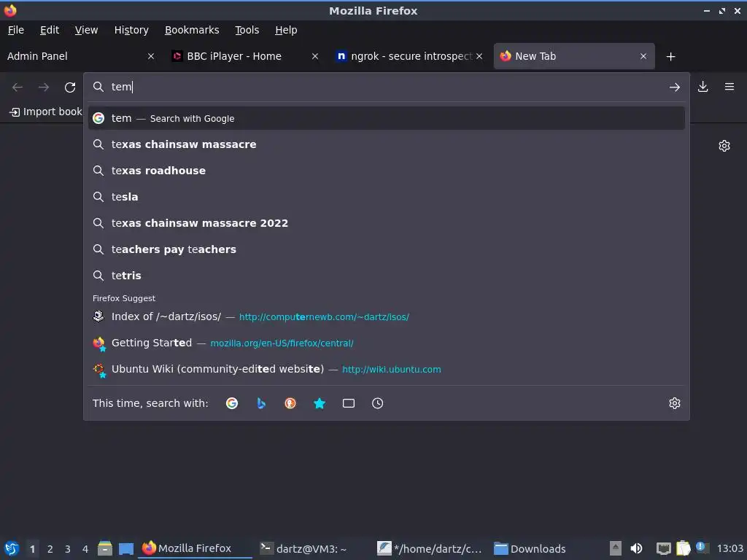The height and width of the screenshot is (560, 747).
Task: Choose suggestion 'tetris'
Action: 387,275
